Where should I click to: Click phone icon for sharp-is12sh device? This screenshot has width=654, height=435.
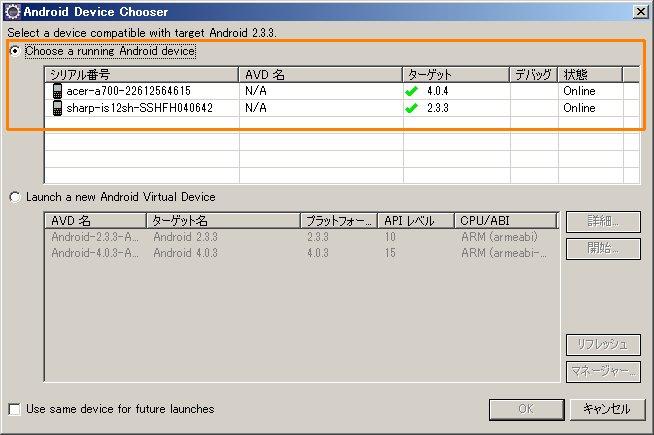(x=57, y=108)
